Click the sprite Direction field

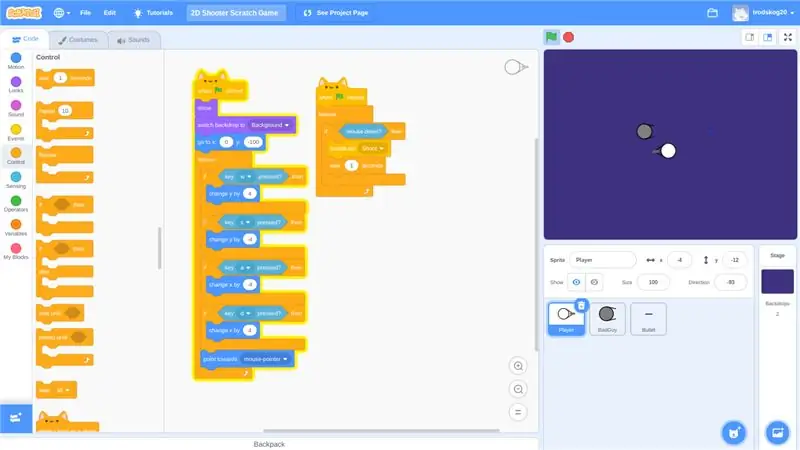(x=731, y=282)
